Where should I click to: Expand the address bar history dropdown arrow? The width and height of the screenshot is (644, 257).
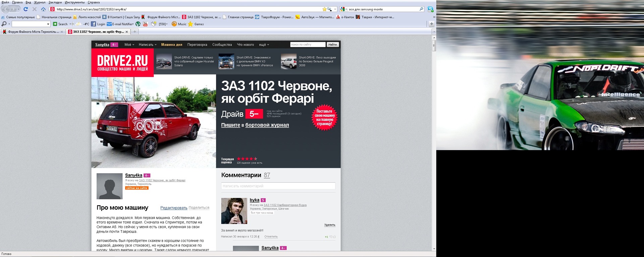tap(335, 9)
